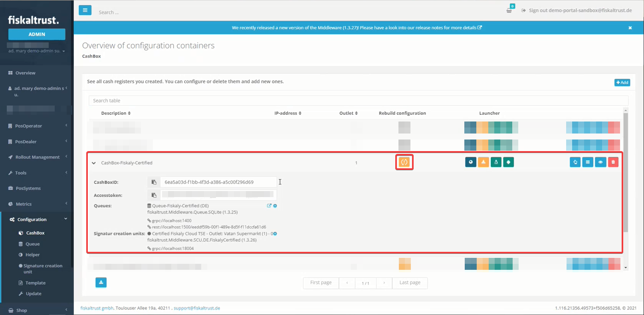The image size is (644, 315).
Task: Open Queue-Fiskaly-Certified in an external link
Action: tap(269, 206)
